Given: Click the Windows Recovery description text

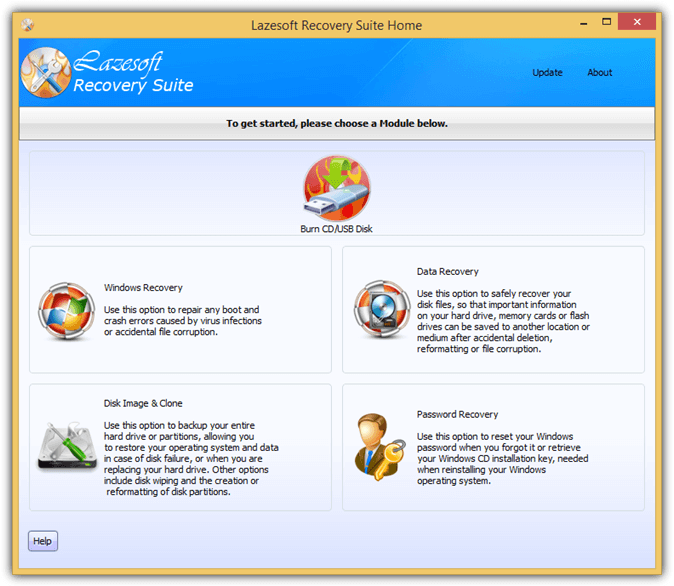Looking at the screenshot, I should pos(183,321).
